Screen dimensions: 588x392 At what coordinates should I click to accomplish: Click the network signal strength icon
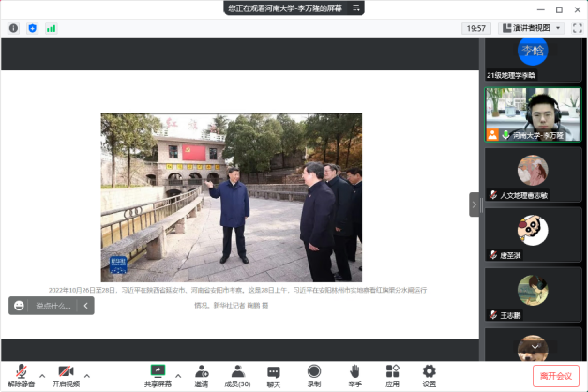51,28
